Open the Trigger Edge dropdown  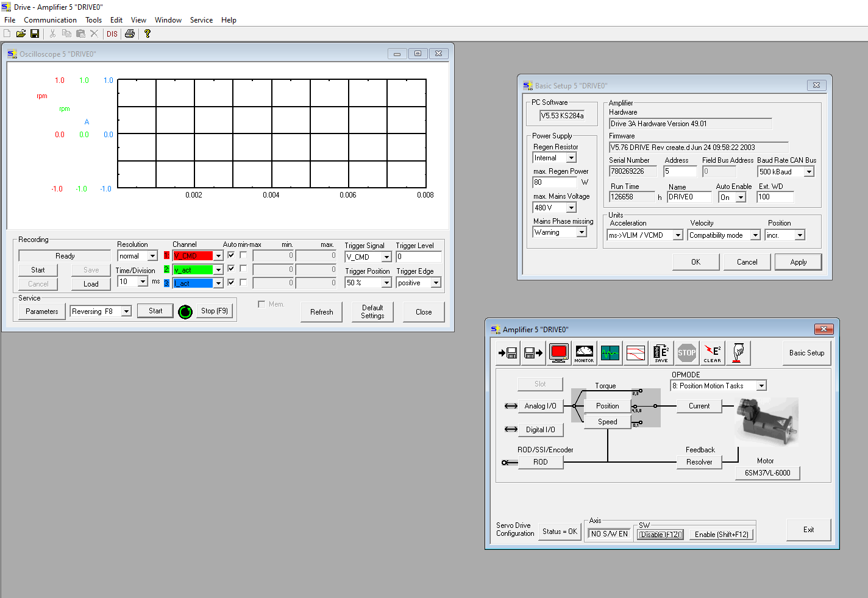[435, 283]
